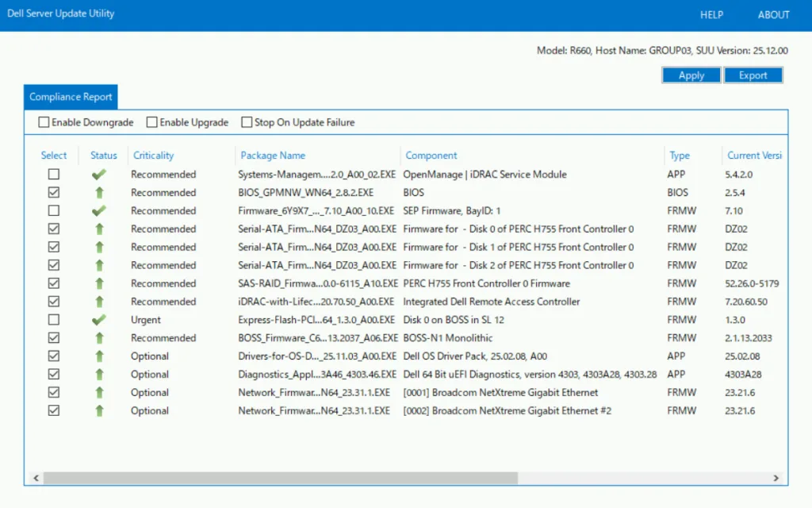Sort the list by Criticality column header
Image resolution: width=812 pixels, height=508 pixels.
click(x=153, y=156)
